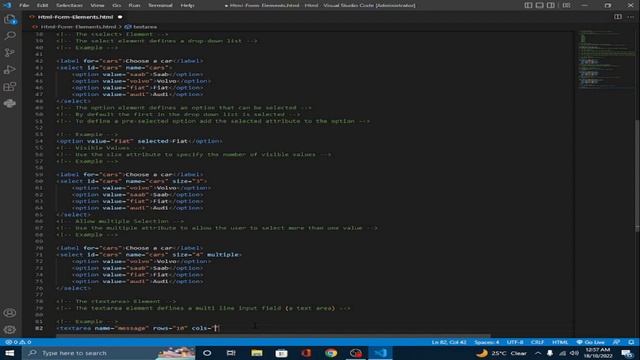Open File Explorer from the taskbar
The height and width of the screenshot is (360, 640).
point(257,353)
